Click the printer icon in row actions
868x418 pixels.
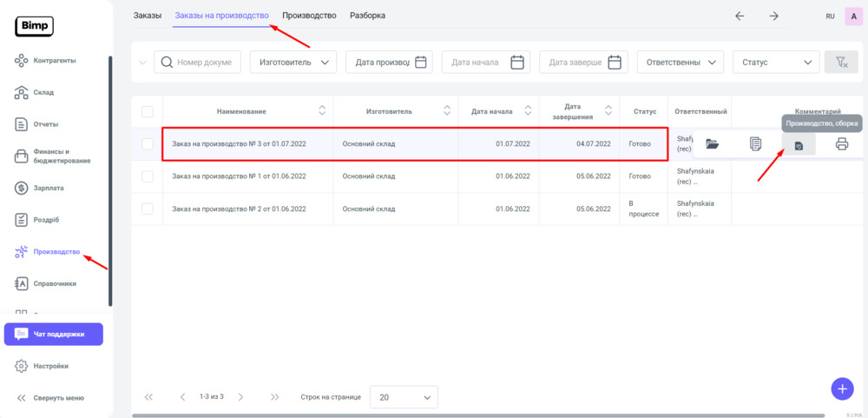click(x=841, y=144)
